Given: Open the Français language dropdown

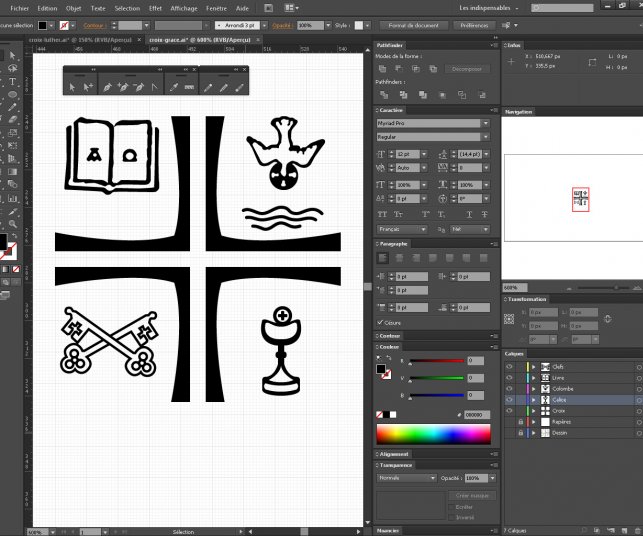Looking at the screenshot, I should click(x=402, y=229).
